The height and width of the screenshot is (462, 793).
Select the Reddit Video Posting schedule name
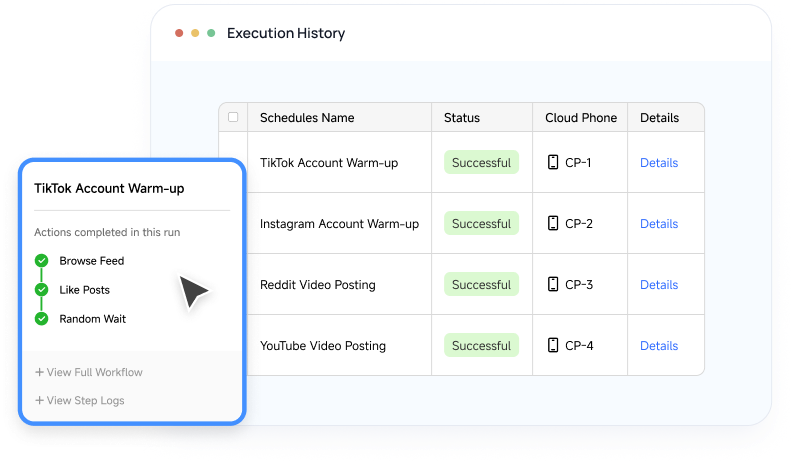(318, 285)
